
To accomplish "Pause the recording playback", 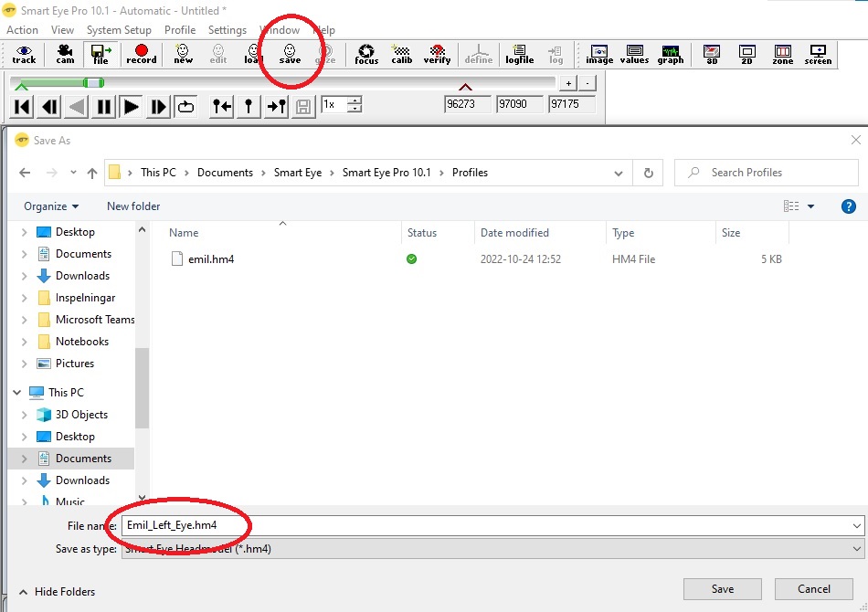I will pos(103,106).
